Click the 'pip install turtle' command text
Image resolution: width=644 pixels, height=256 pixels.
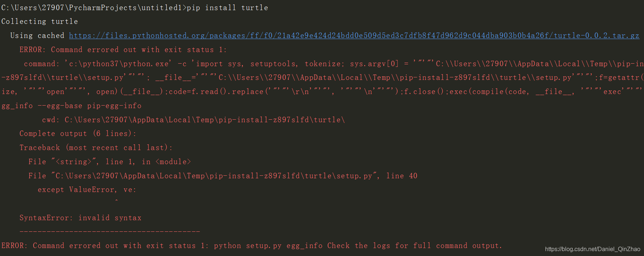tap(227, 8)
